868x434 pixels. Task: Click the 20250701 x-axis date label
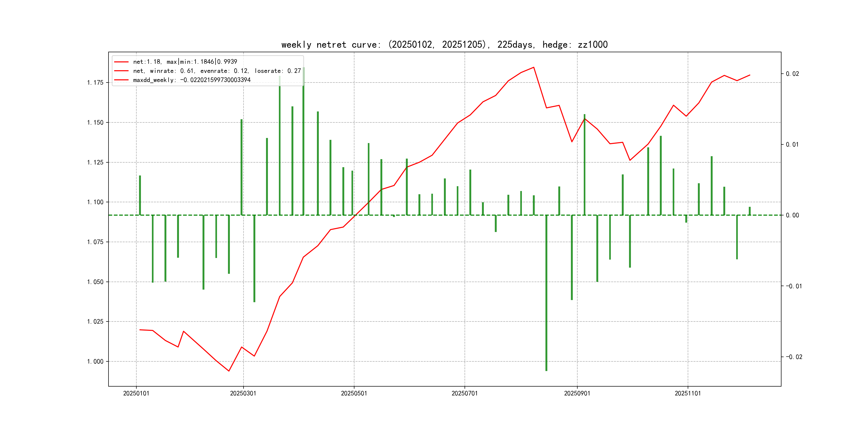coord(464,393)
